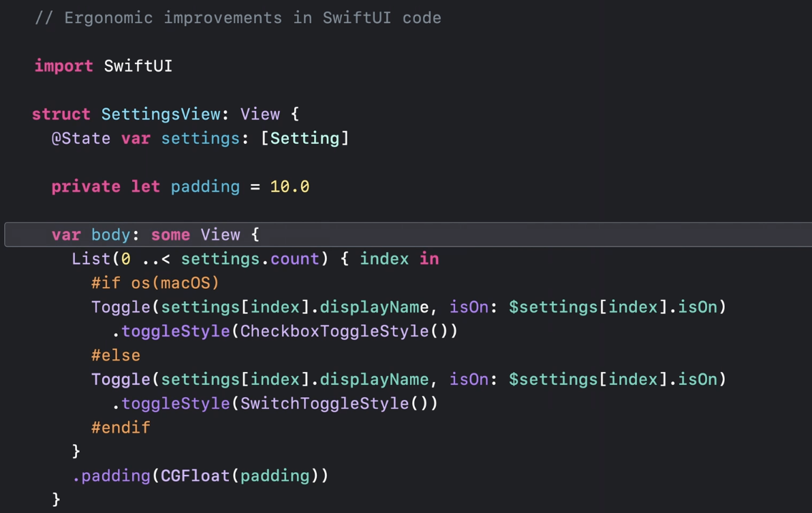
Task: Click the 'padding' constant declaration name
Action: point(206,187)
